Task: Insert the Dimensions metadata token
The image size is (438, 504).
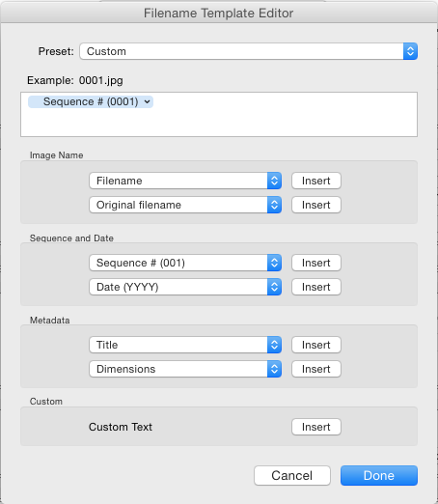Action: pos(316,369)
